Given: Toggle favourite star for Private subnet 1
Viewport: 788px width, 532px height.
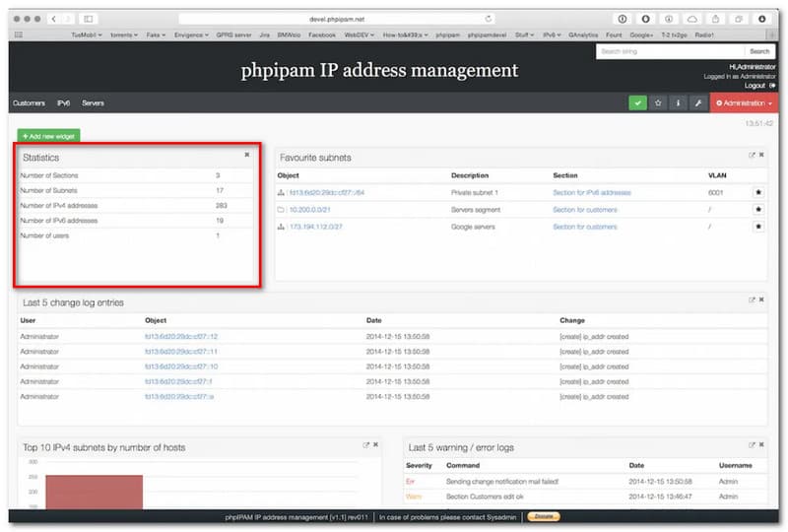Looking at the screenshot, I should pyautogui.click(x=758, y=192).
